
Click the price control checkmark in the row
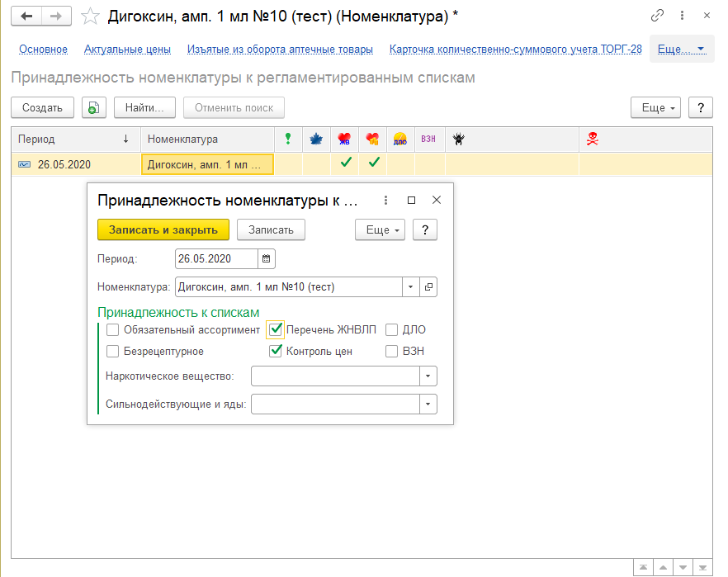374,163
